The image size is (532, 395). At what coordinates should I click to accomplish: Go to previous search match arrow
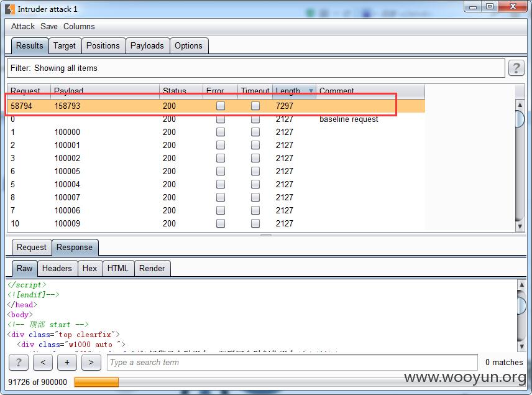pos(43,363)
